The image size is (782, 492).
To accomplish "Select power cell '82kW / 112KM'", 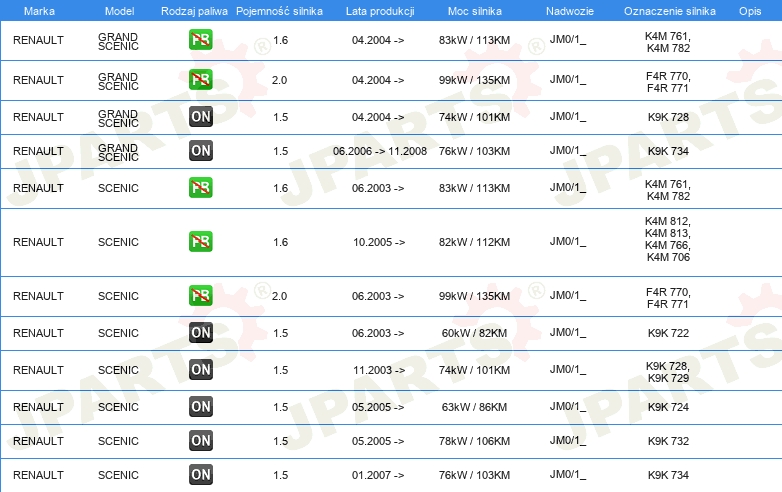I will 474,242.
